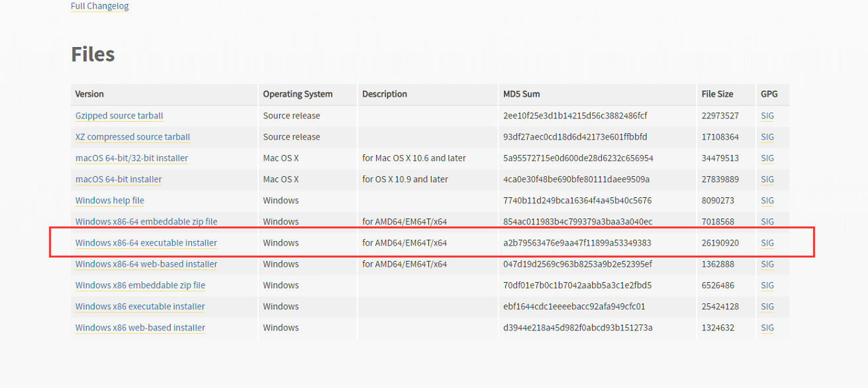
Task: Download the Windows help file
Action: (x=110, y=201)
